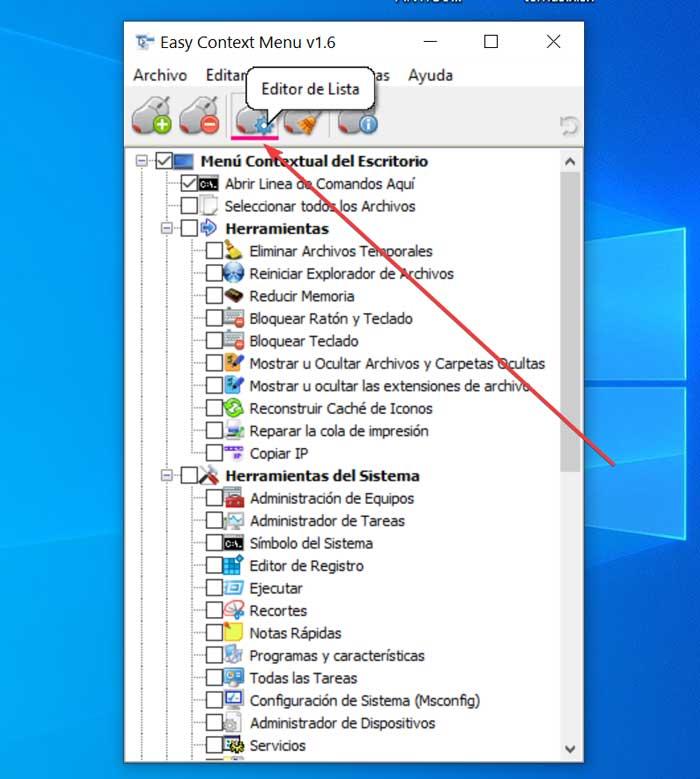Click the scissors icon beside Recortes
700x779 pixels.
[233, 610]
